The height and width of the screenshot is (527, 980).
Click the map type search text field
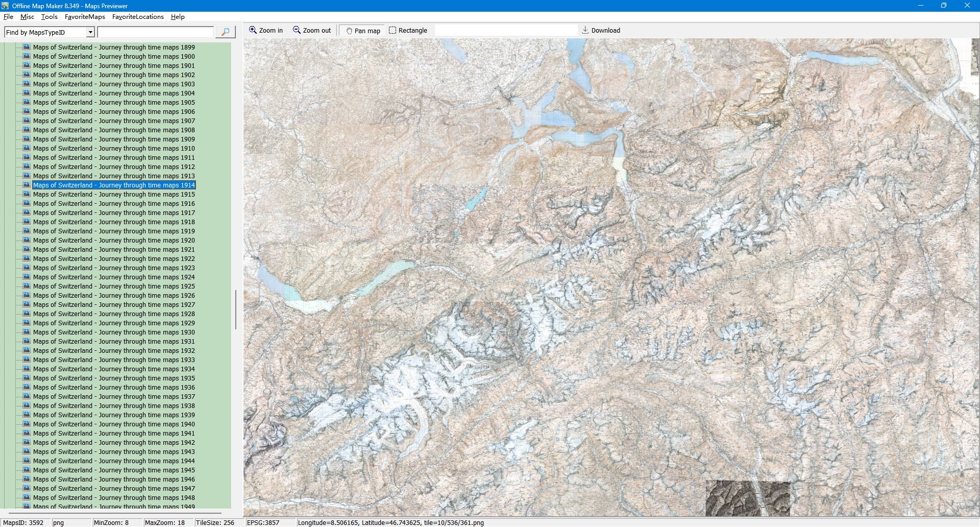tap(156, 32)
